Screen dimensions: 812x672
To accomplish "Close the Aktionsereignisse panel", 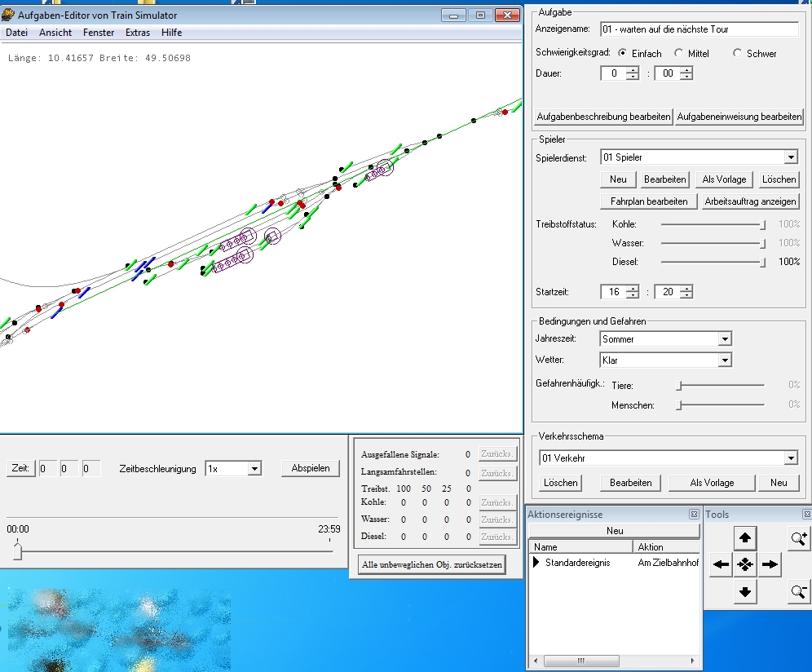I will coord(694,514).
